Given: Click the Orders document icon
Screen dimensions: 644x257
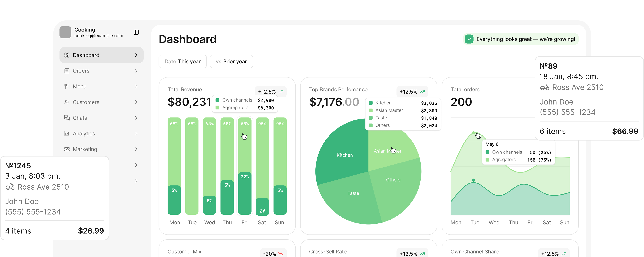Looking at the screenshot, I should [67, 71].
